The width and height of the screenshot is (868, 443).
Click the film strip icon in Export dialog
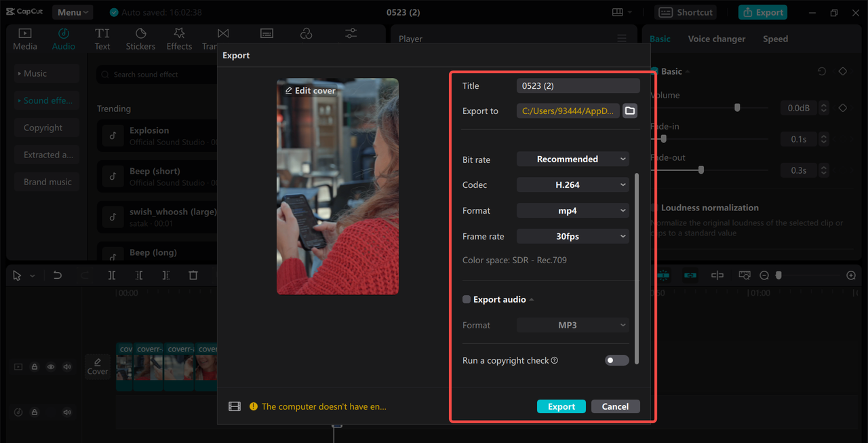235,406
